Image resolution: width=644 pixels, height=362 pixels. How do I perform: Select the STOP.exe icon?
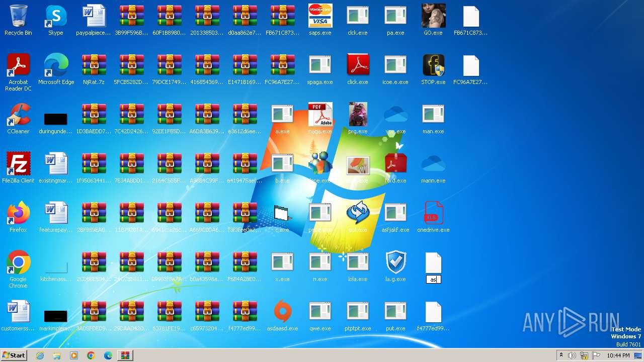(433, 69)
